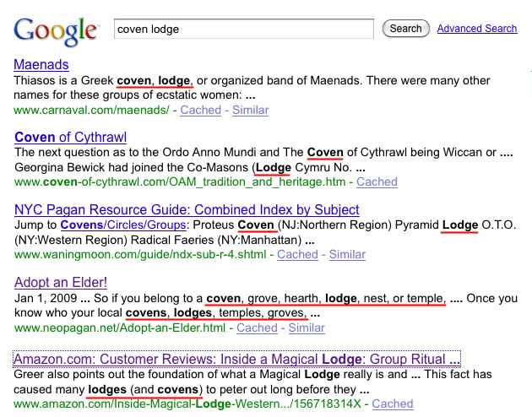The width and height of the screenshot is (532, 417).
Task: Show Similar pages for carnaval.com Maenads
Action: point(250,110)
